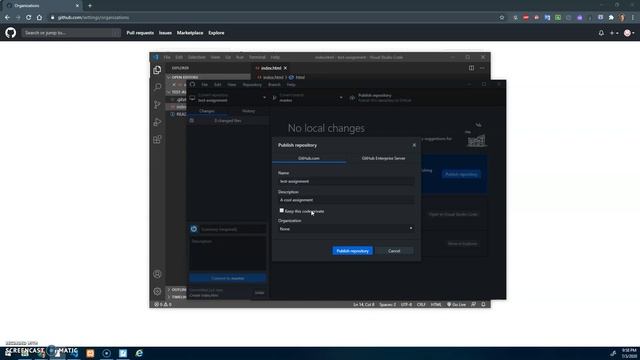Open VS Code Extensions view
The width and height of the screenshot is (640, 360).
(157, 139)
